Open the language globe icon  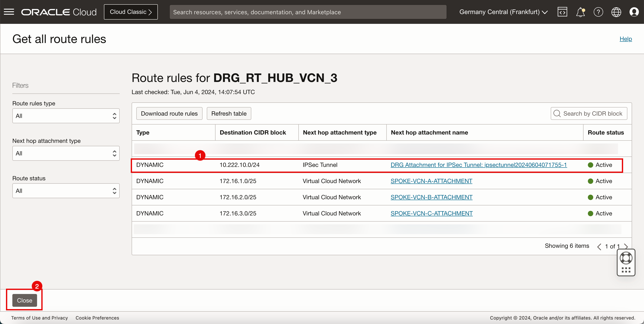click(616, 12)
